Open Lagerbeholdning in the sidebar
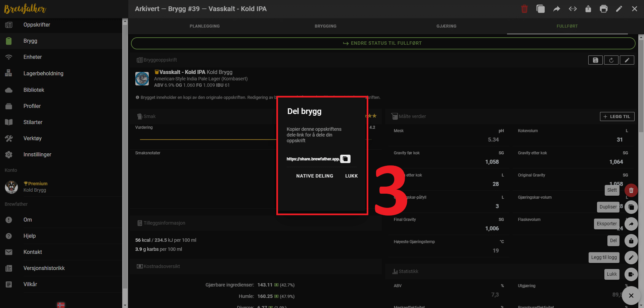Image resolution: width=644 pixels, height=308 pixels. tap(43, 73)
